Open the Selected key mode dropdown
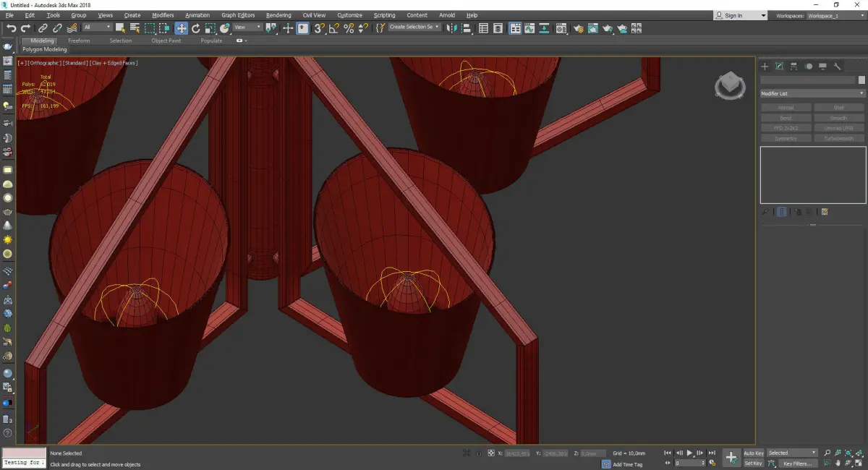Screen dimensions: 868x470 pyautogui.click(x=792, y=453)
